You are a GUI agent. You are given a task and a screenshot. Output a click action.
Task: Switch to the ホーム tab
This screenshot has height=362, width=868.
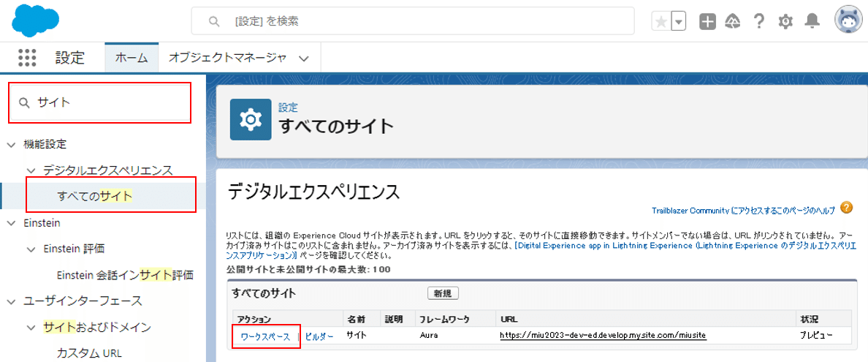tap(132, 57)
